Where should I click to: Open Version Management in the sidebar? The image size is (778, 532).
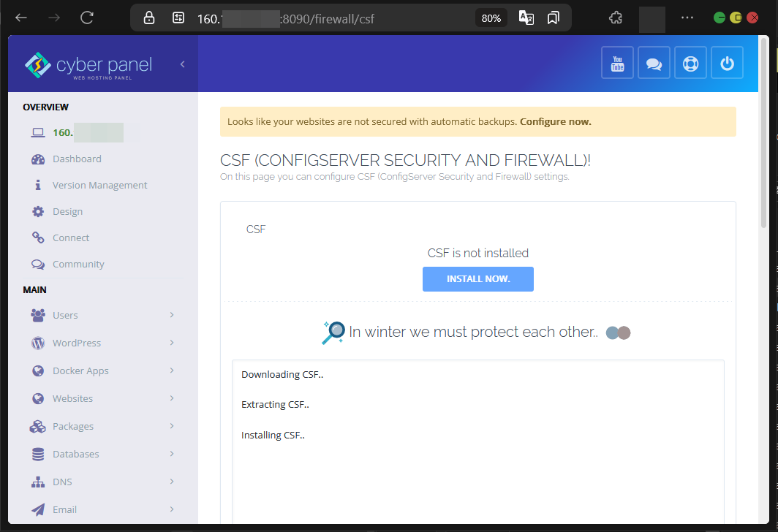pyautogui.click(x=99, y=185)
